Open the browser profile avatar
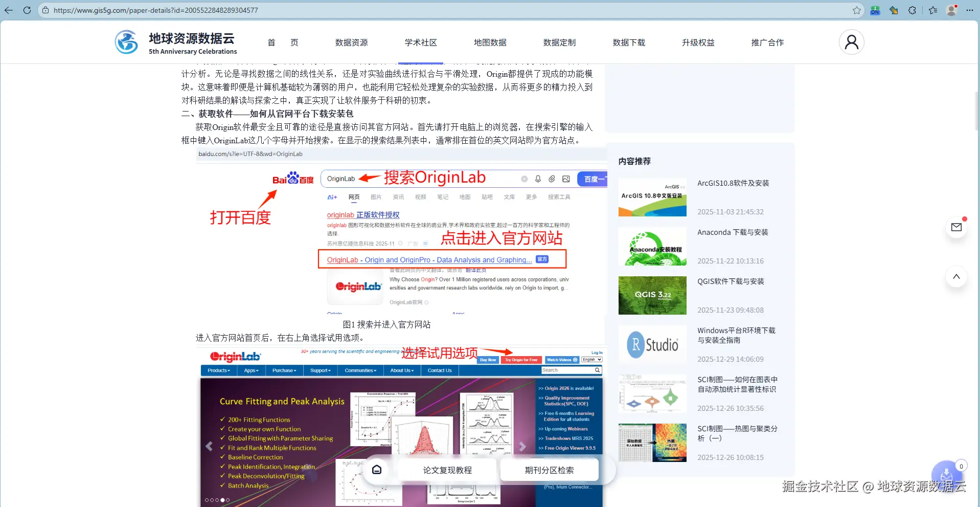This screenshot has height=507, width=980. [951, 10]
